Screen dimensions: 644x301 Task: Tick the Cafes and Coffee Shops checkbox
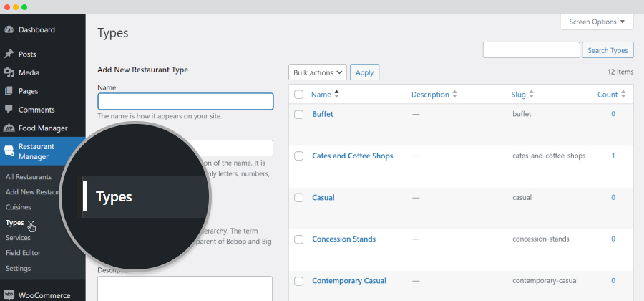click(298, 156)
